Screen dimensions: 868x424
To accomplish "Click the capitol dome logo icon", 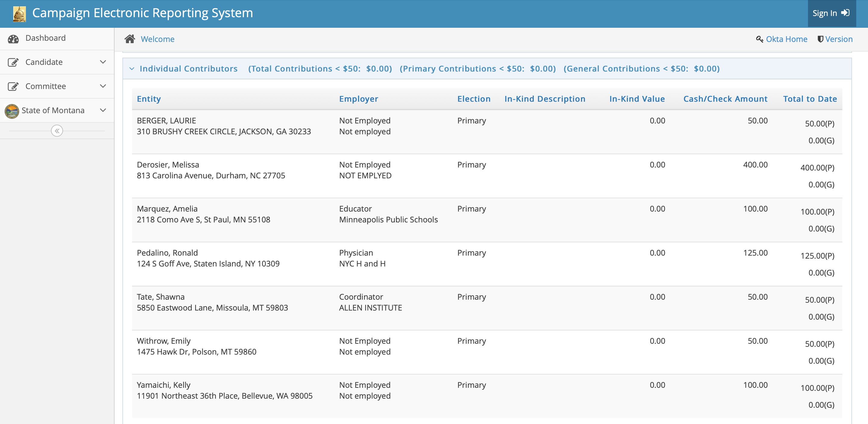I will point(20,14).
